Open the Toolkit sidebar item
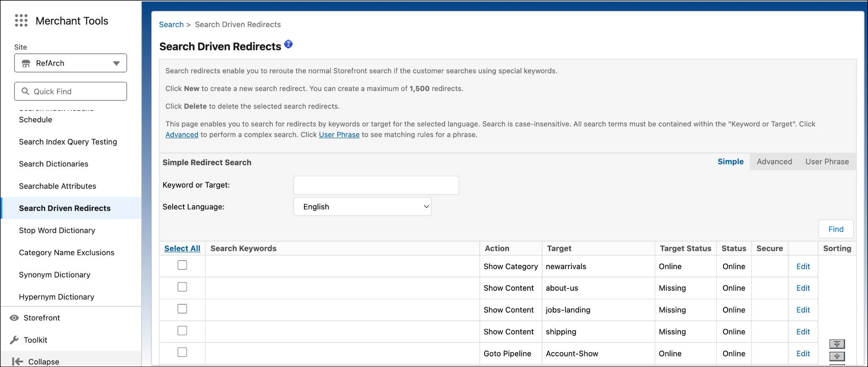Viewport: 868px width, 367px height. pyautogui.click(x=35, y=340)
